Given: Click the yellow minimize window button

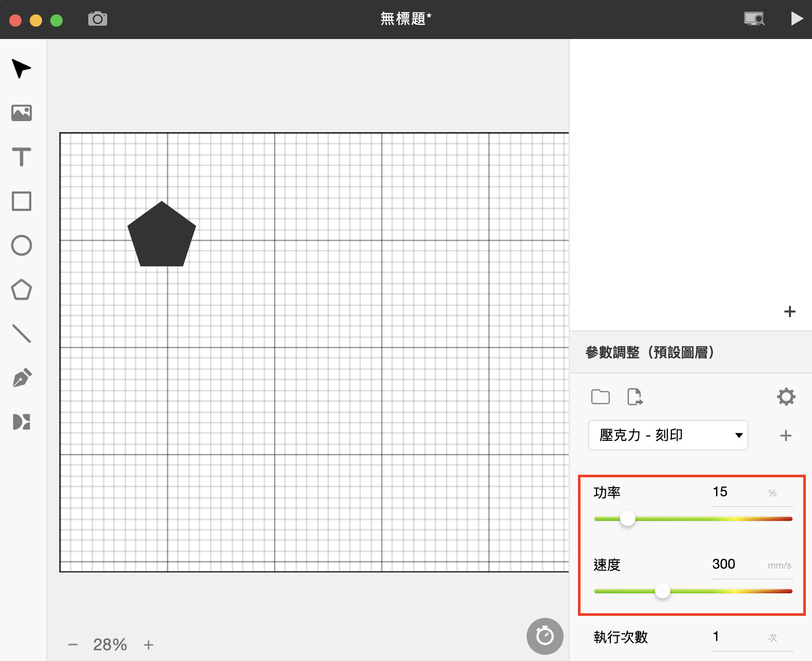Looking at the screenshot, I should pyautogui.click(x=36, y=20).
